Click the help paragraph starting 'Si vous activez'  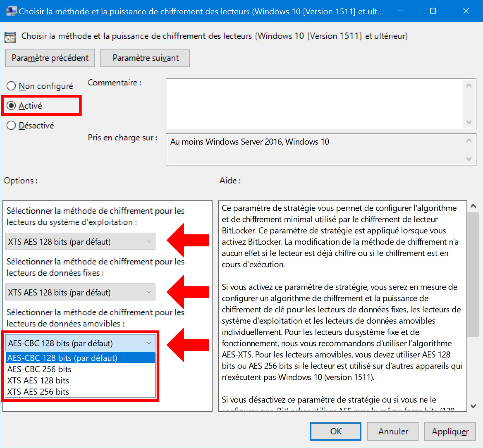(x=342, y=332)
